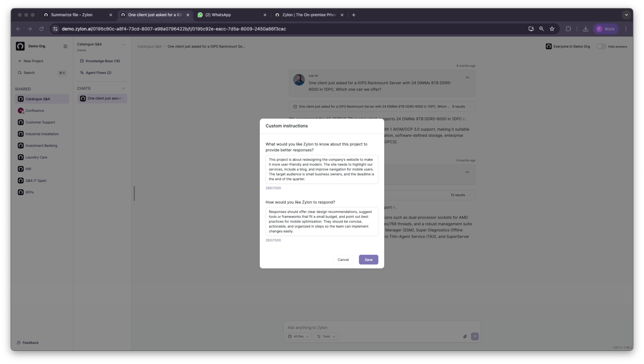Viewport: 644px width, 364px height.
Task: Add new chat with plus icon
Action: point(123,88)
